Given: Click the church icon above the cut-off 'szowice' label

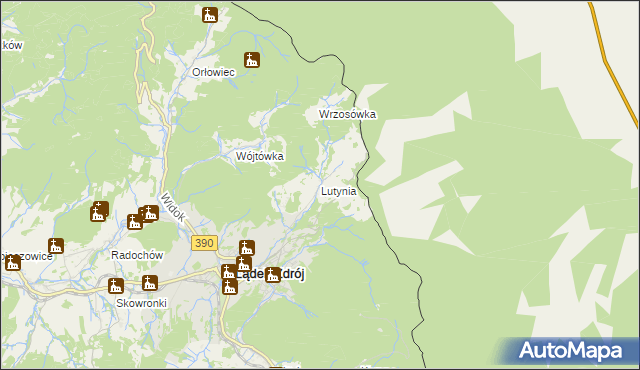Looking at the screenshot, I should point(56,246).
